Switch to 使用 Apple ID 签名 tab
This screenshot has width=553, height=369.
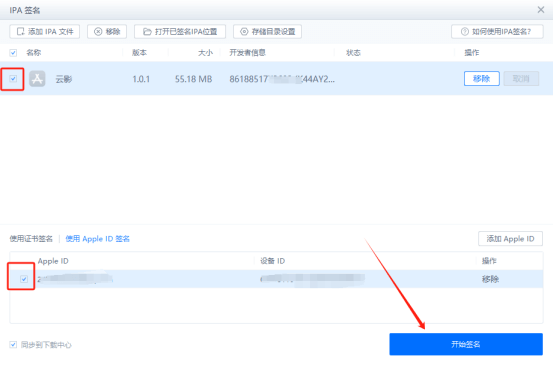tap(98, 239)
